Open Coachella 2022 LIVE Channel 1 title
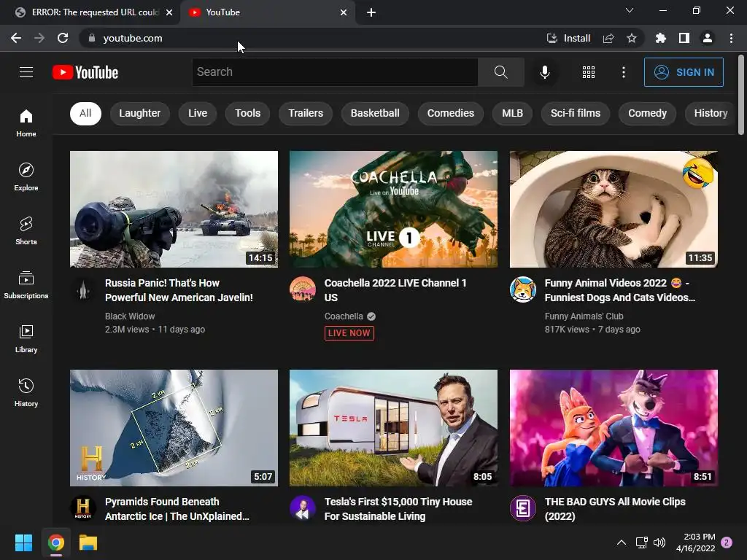Viewport: 747px width, 560px height. click(395, 290)
